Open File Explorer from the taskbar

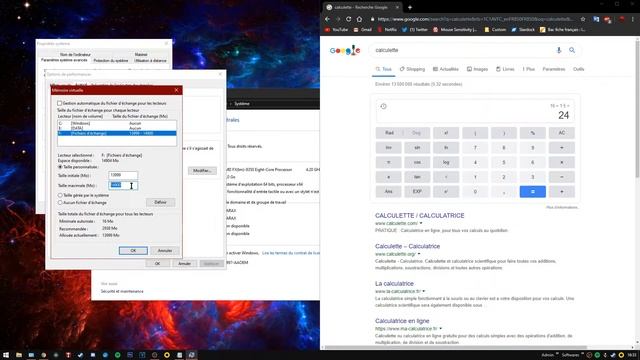coord(19,355)
